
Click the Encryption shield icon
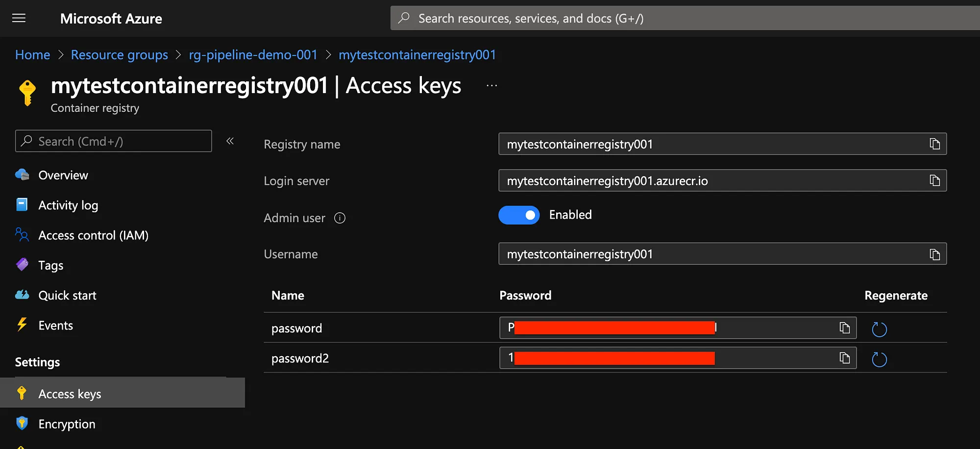[x=22, y=423]
